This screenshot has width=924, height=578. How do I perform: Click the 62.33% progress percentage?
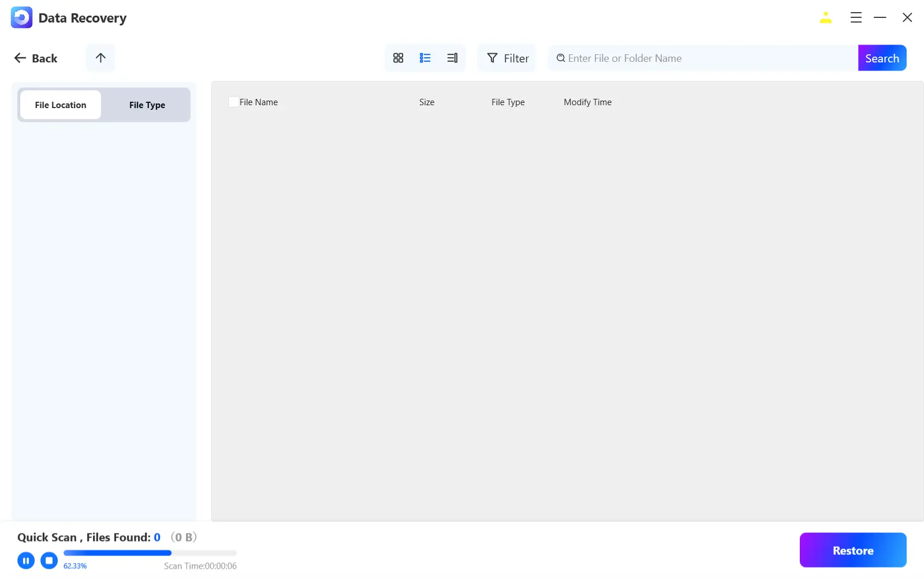pyautogui.click(x=75, y=566)
